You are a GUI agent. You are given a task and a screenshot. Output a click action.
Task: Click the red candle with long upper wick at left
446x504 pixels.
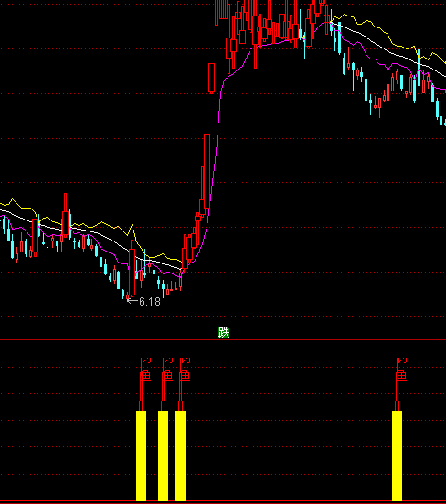65,215
